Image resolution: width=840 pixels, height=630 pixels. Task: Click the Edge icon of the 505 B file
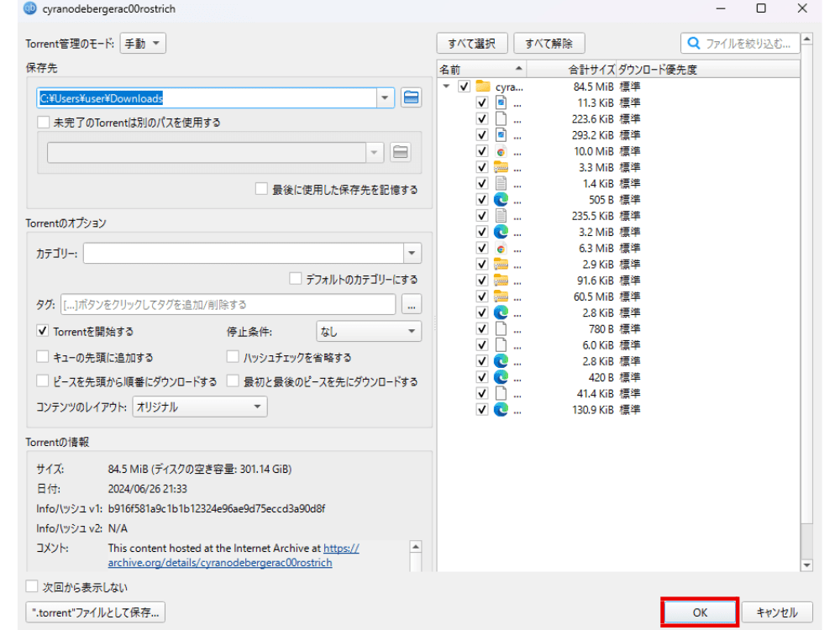click(501, 200)
